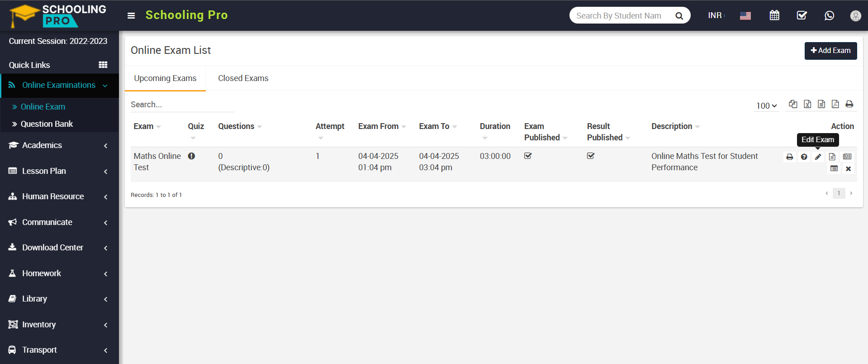868x364 pixels.
Task: Open the Question Bank submenu item
Action: [47, 124]
